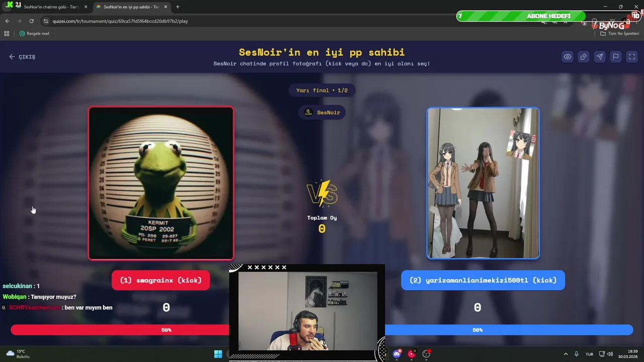Toggle the eye visibility icon
The image size is (644, 362).
[568, 57]
